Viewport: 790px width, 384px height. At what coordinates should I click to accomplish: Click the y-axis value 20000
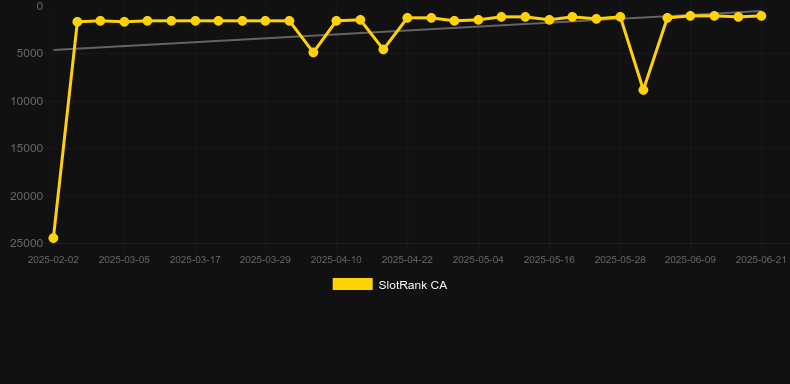pyautogui.click(x=26, y=196)
